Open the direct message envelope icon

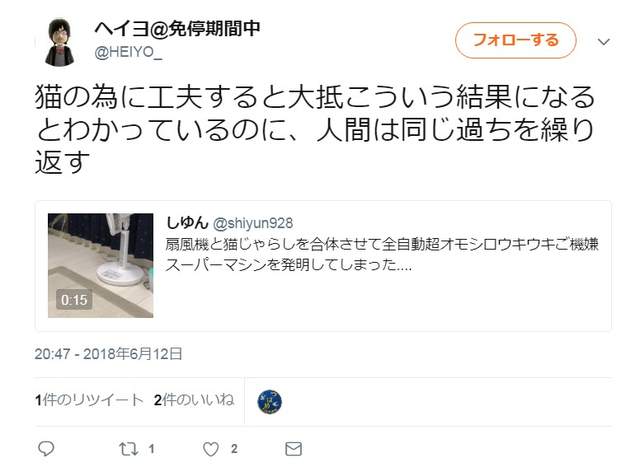(293, 449)
